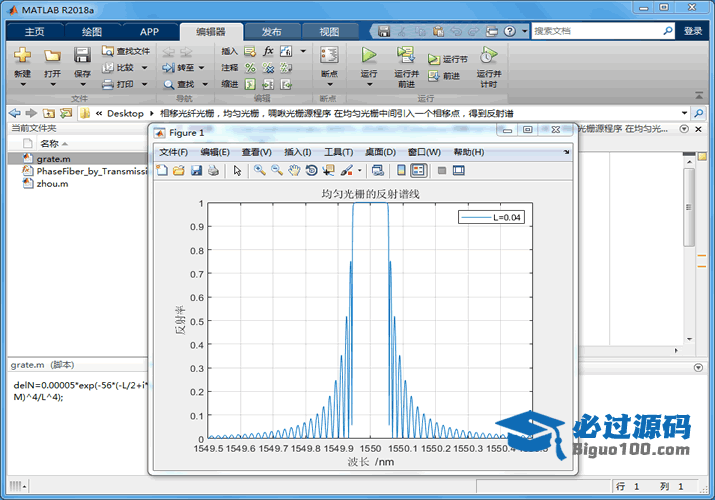
Task: Click the L=0.04 legend in the plot
Action: pos(491,217)
